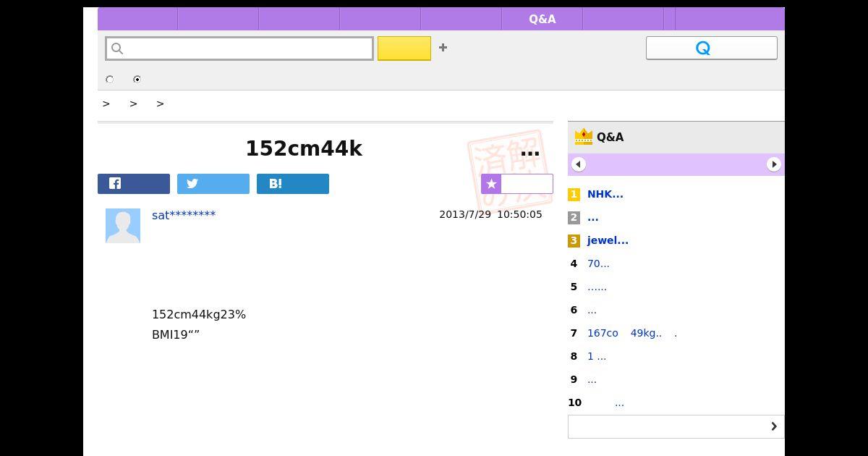Click the plus icon beside yellow button
This screenshot has width=868, height=456.
pyautogui.click(x=443, y=48)
